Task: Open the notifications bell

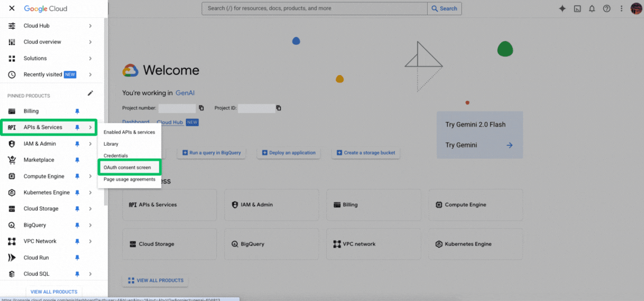Action: [592, 8]
